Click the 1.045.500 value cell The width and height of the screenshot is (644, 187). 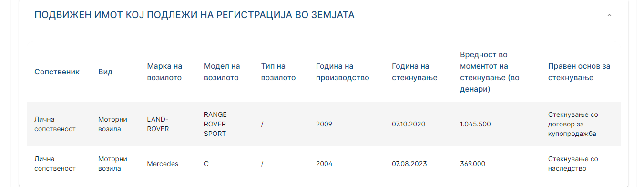pos(475,124)
